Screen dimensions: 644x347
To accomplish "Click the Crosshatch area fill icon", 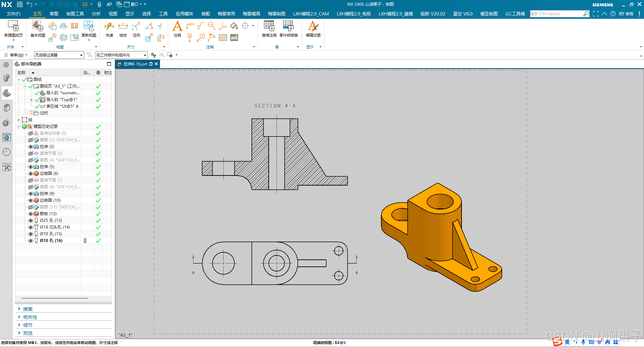I will tap(223, 38).
